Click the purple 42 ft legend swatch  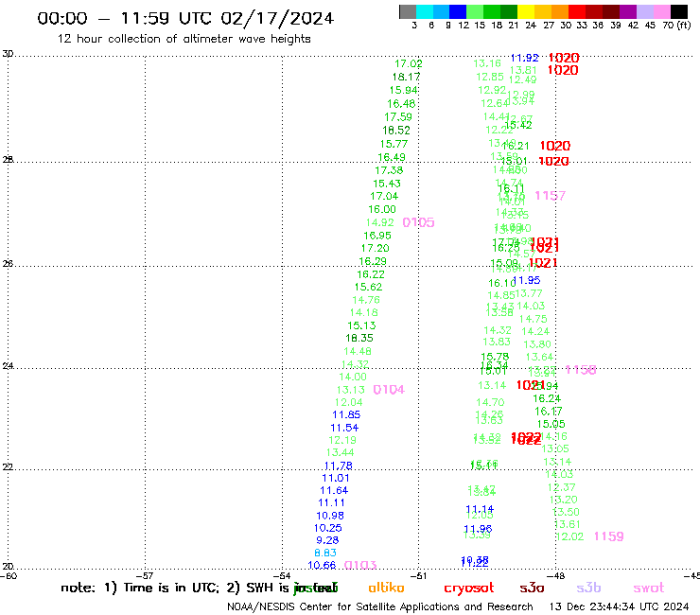pos(628,11)
